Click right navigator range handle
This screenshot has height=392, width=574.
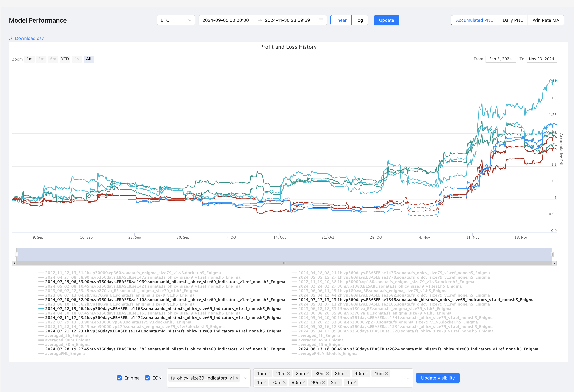pos(552,254)
